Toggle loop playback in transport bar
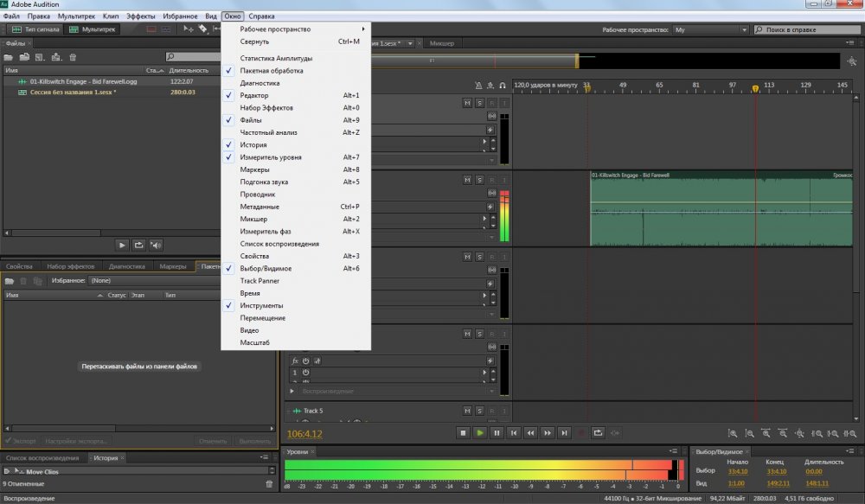 [598, 433]
